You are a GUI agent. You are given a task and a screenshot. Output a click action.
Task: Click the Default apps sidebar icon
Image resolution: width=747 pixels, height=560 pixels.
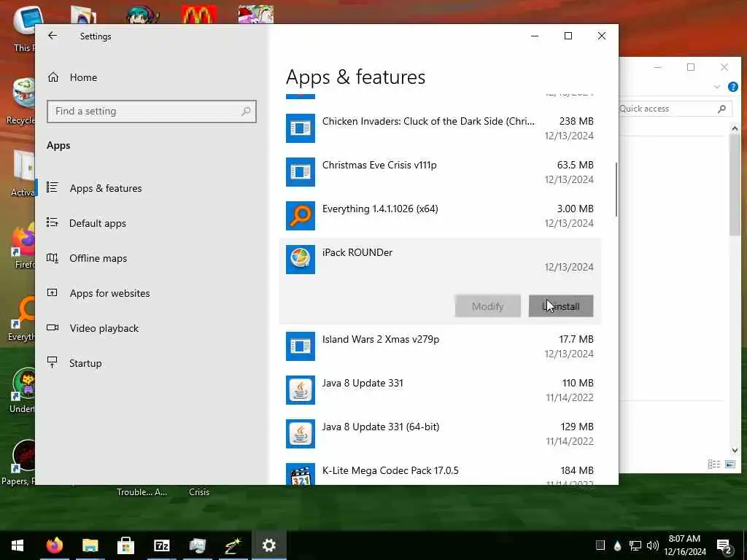pyautogui.click(x=53, y=222)
